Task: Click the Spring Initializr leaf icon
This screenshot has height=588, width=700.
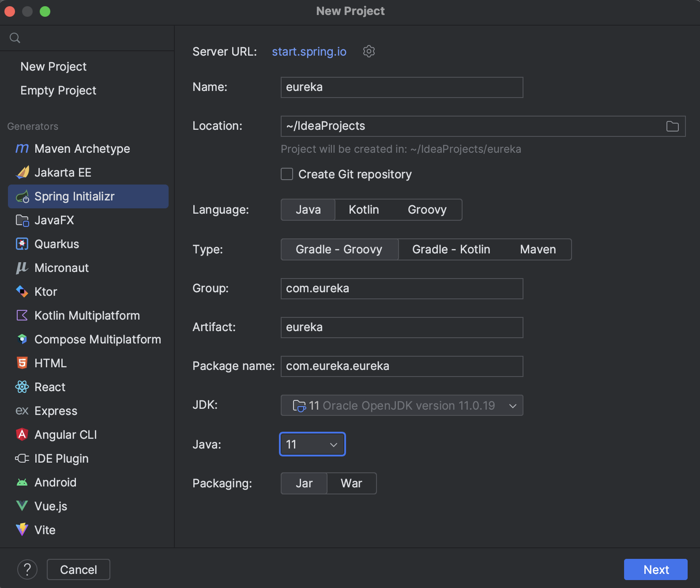Action: 22,196
